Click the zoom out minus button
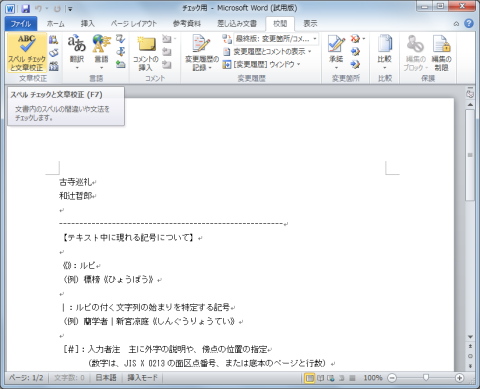Viewport: 480px width, 389px height. pyautogui.click(x=392, y=378)
